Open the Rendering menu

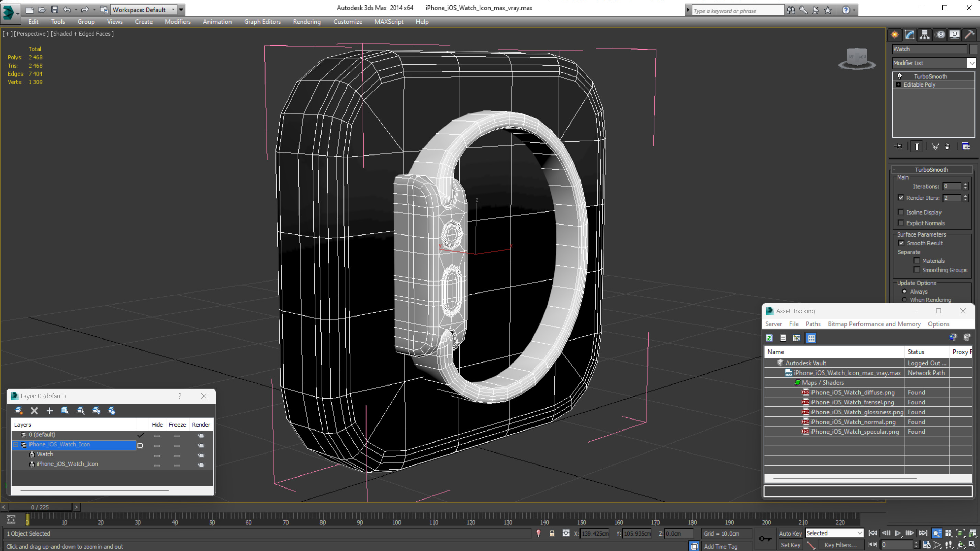tap(306, 22)
